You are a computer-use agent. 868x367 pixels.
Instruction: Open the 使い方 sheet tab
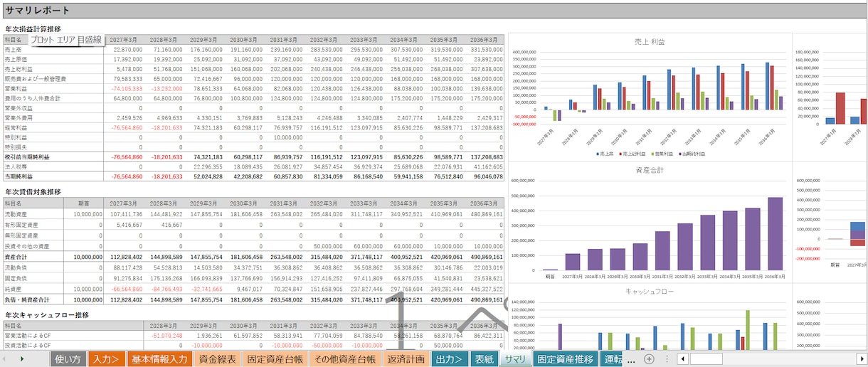point(68,359)
